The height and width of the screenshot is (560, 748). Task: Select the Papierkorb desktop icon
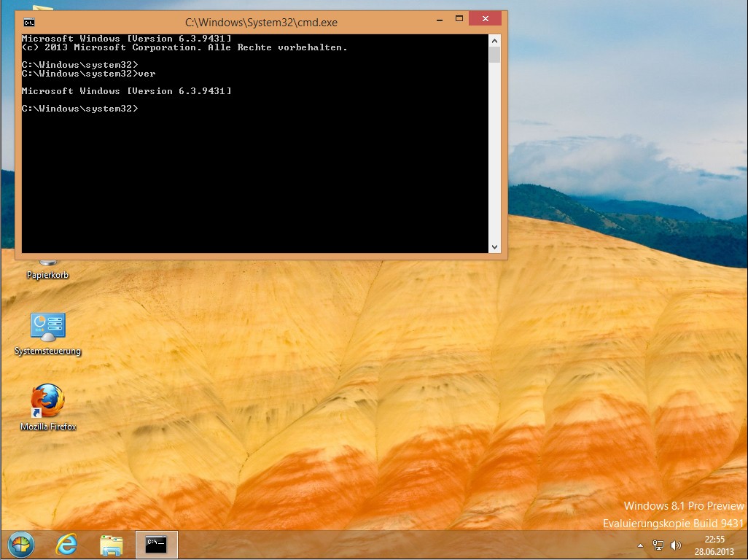pos(47,270)
